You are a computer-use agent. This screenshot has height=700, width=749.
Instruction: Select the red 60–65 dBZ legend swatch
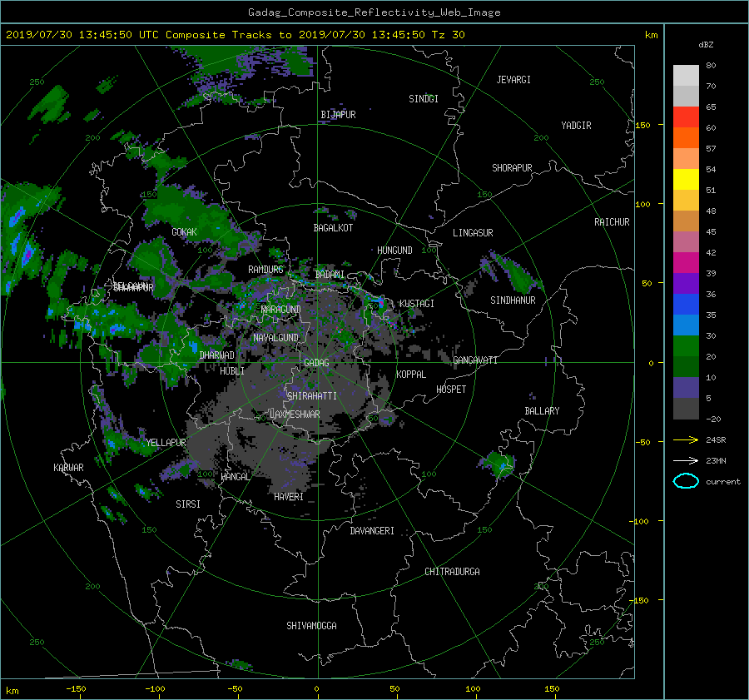coord(686,117)
